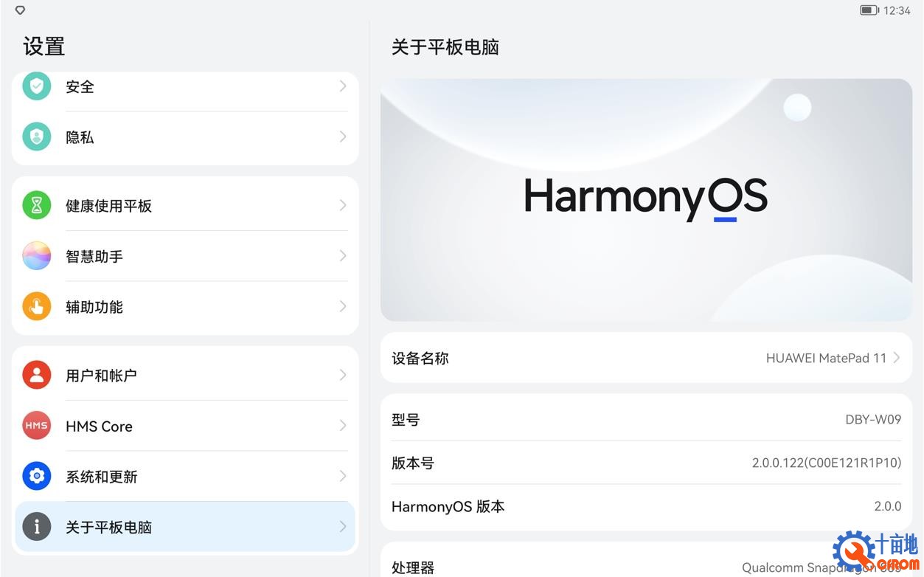Open the 辅助功能 accessibility icon
Image resolution: width=924 pixels, height=577 pixels.
click(x=36, y=307)
